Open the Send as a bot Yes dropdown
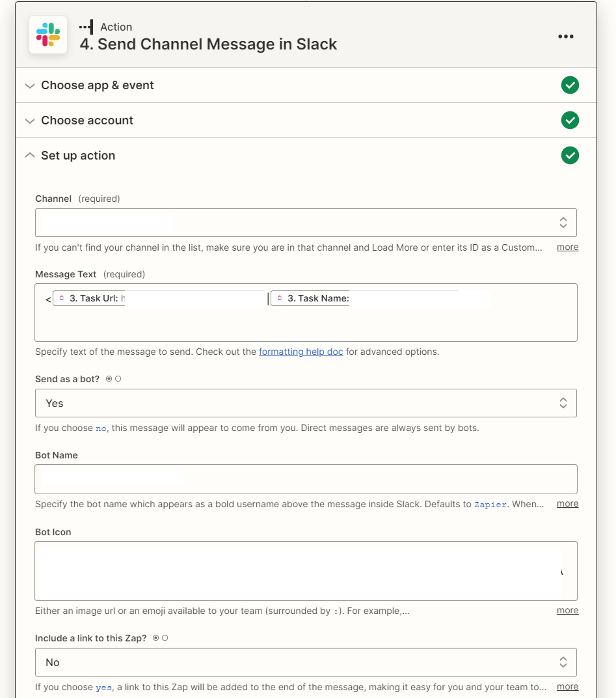The width and height of the screenshot is (616, 698). 305,403
